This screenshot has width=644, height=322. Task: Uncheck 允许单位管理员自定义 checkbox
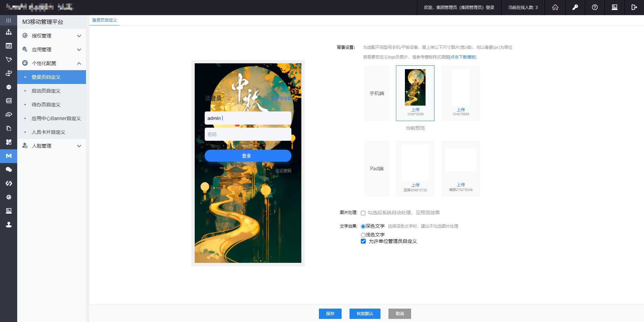point(363,241)
